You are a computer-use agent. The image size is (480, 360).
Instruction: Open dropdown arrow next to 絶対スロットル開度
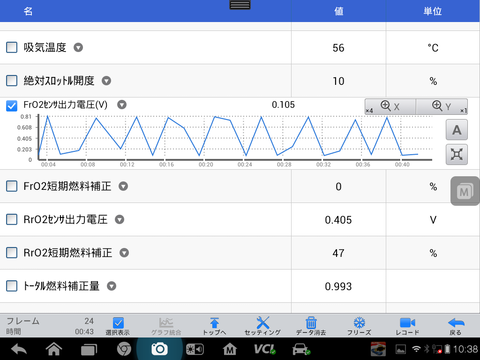tap(106, 81)
